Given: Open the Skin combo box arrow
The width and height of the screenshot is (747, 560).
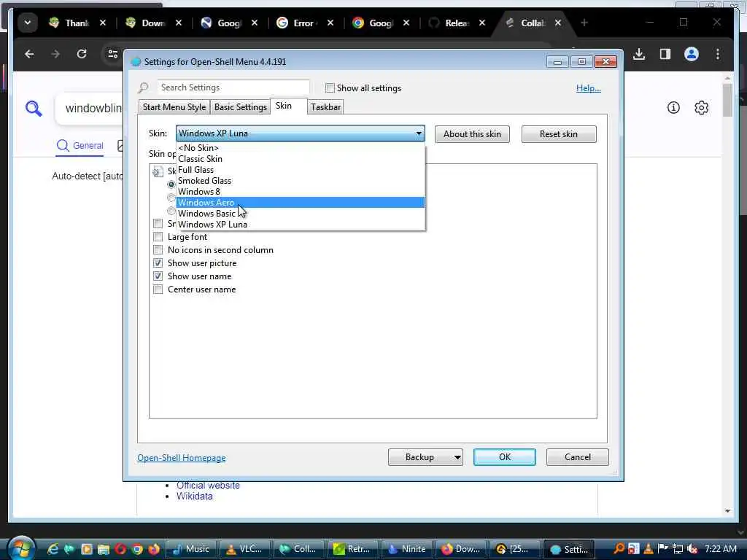Looking at the screenshot, I should [x=419, y=133].
